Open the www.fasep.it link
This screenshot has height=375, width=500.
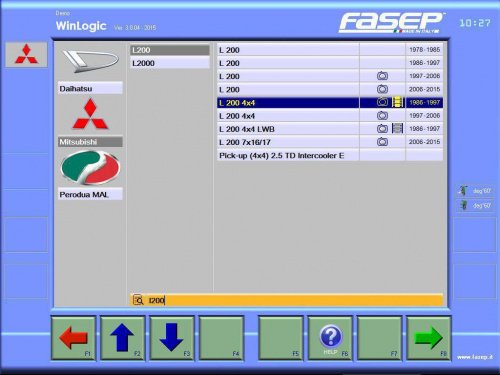(475, 357)
